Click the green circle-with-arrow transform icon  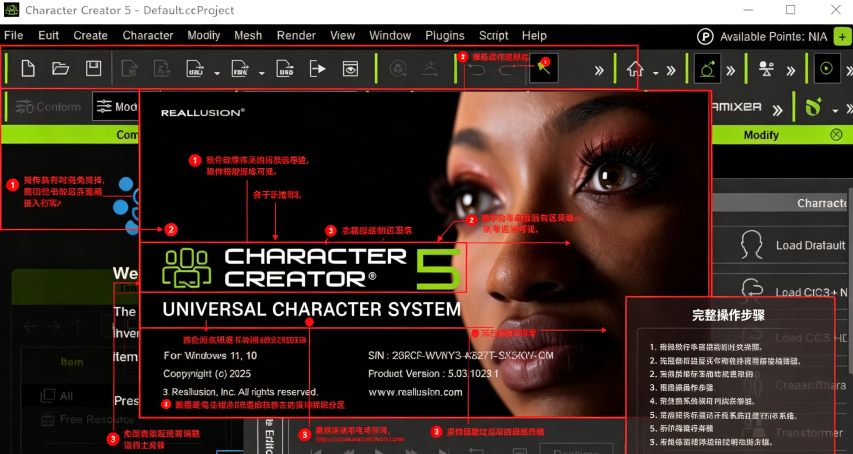(x=707, y=69)
